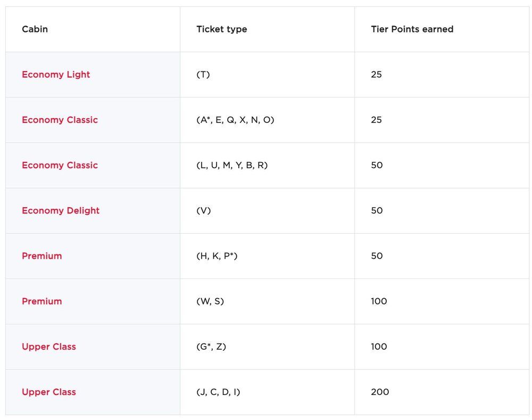Viewport: 532px width, 420px height.
Task: Click the Economy Light cabin link
Action: tap(56, 75)
